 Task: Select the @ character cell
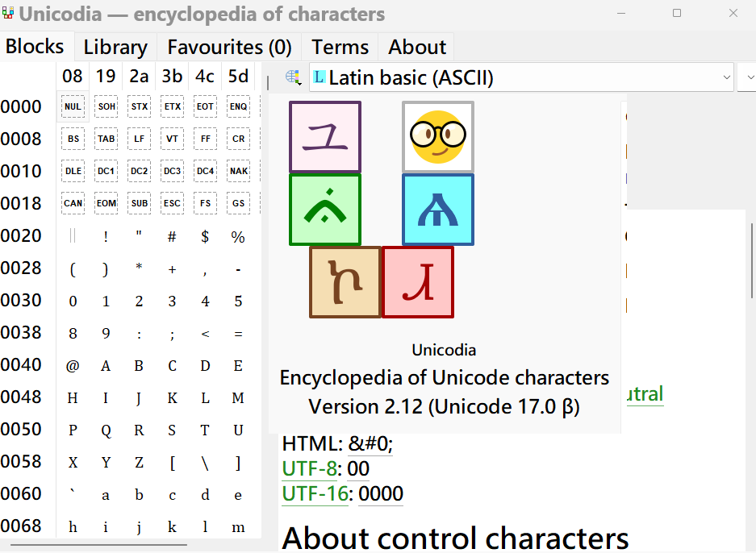pos(73,364)
